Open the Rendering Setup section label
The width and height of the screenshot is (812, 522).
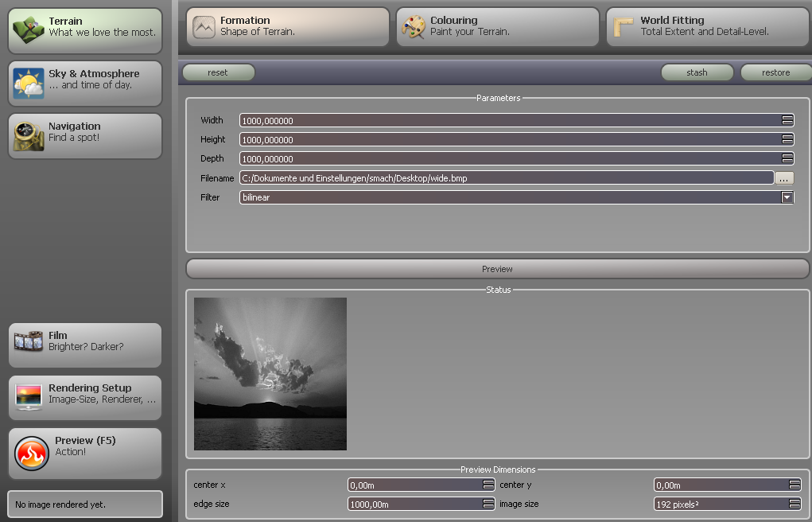[x=90, y=388]
